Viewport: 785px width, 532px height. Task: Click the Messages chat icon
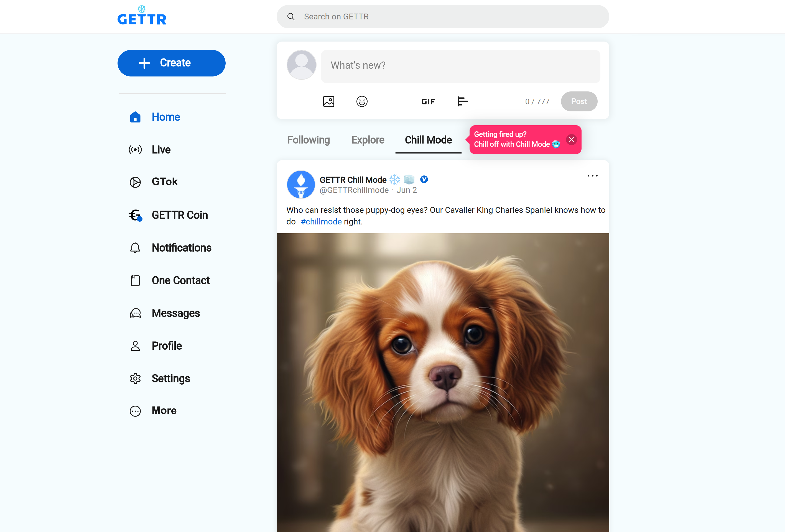pyautogui.click(x=135, y=313)
